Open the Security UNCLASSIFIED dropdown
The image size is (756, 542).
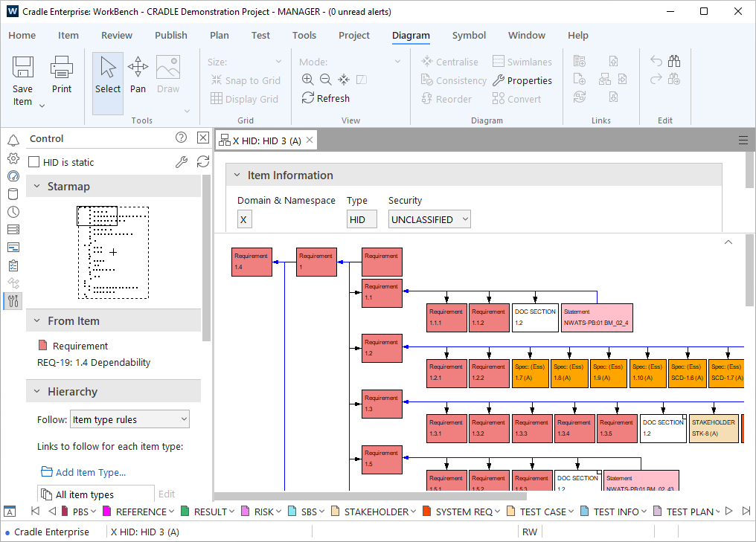429,219
